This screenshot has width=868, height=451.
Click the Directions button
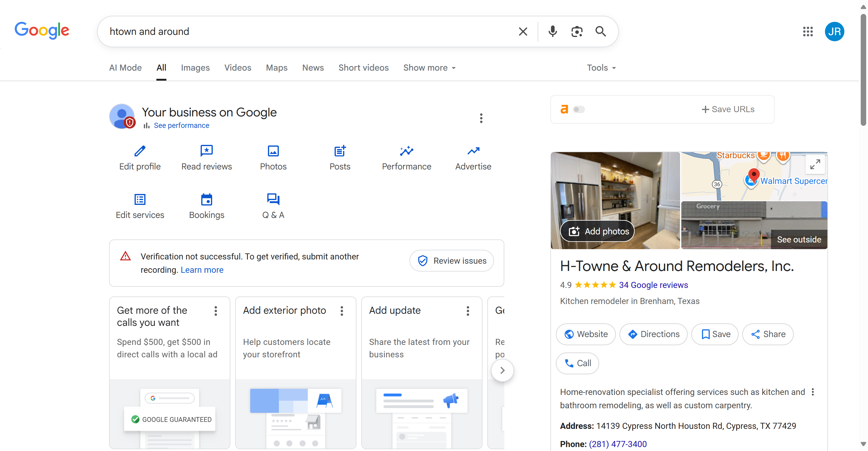(653, 334)
